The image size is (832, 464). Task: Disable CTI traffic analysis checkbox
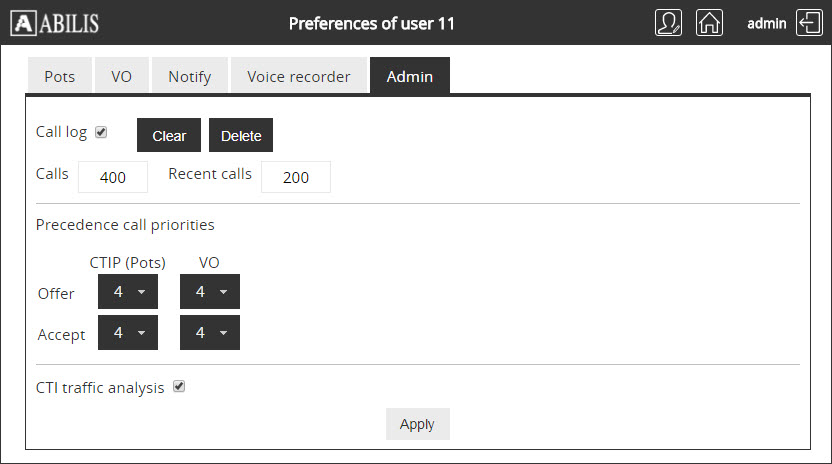179,387
